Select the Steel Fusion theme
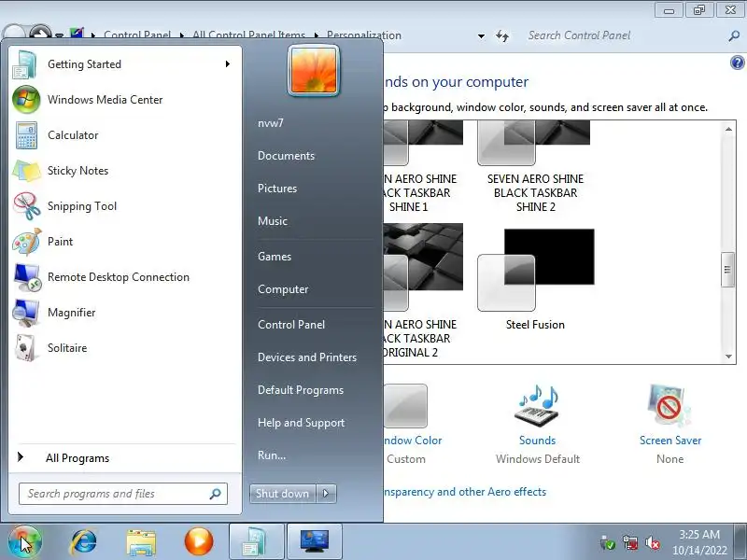 tap(535, 281)
